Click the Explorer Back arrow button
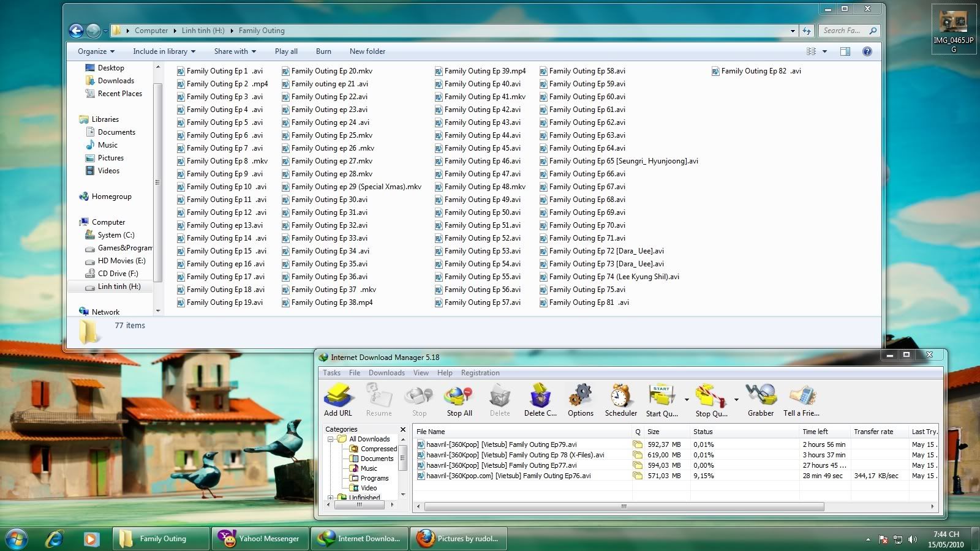 pos(76,31)
